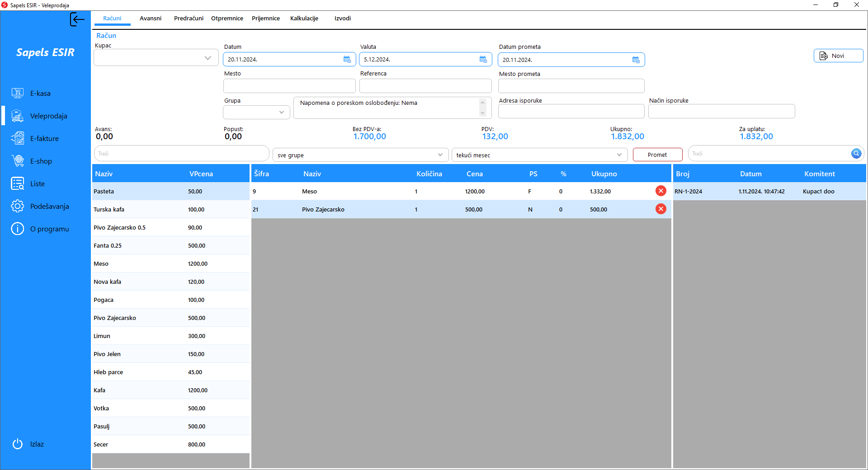The image size is (868, 470).
Task: Focus the Mesto prometa field
Action: 571,86
